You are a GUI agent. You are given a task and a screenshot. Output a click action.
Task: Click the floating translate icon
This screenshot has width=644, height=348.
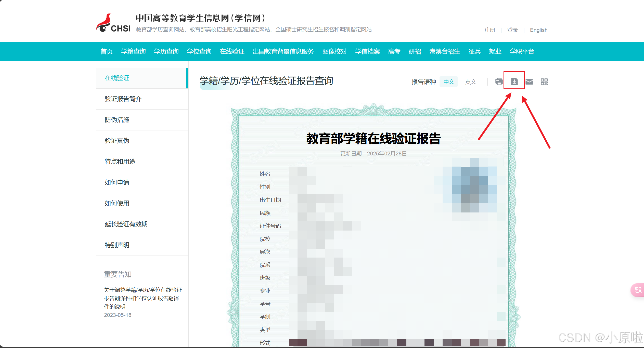pos(638,290)
